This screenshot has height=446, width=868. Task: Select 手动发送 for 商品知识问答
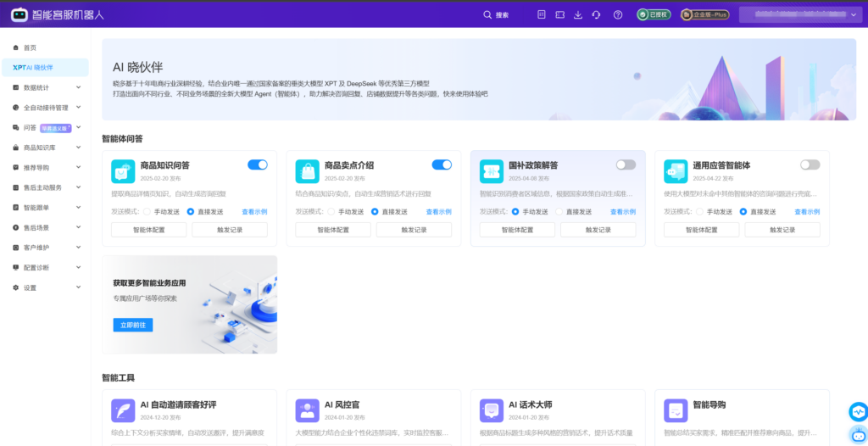point(147,212)
